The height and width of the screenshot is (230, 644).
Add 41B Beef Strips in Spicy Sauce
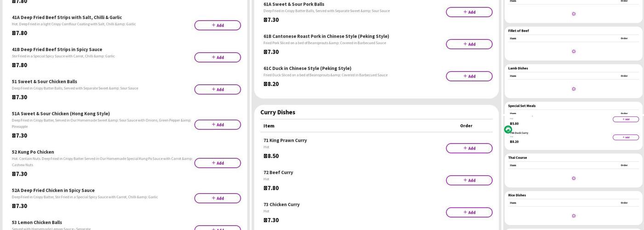pyautogui.click(x=217, y=57)
